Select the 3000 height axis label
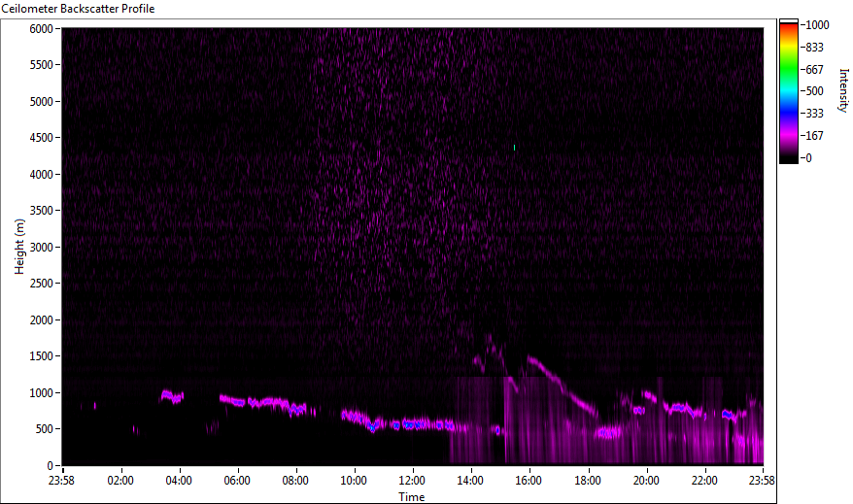This screenshot has height=504, width=853. click(42, 248)
